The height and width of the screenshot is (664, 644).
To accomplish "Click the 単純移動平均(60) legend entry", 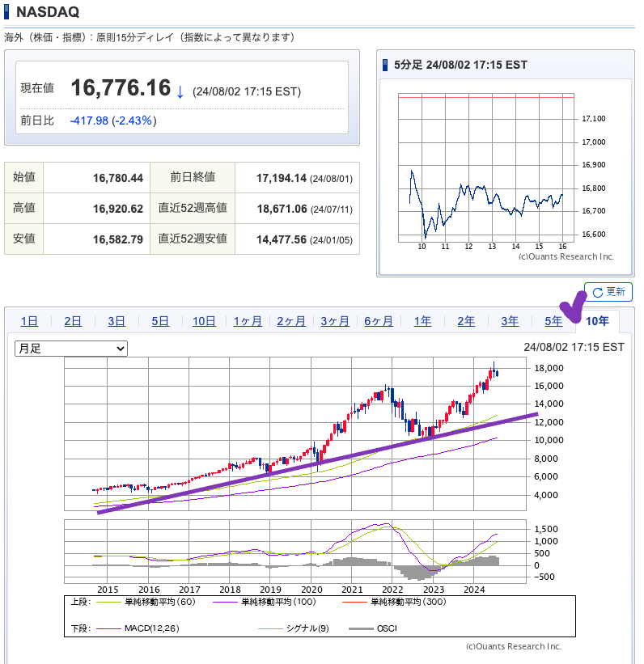I will [x=146, y=602].
